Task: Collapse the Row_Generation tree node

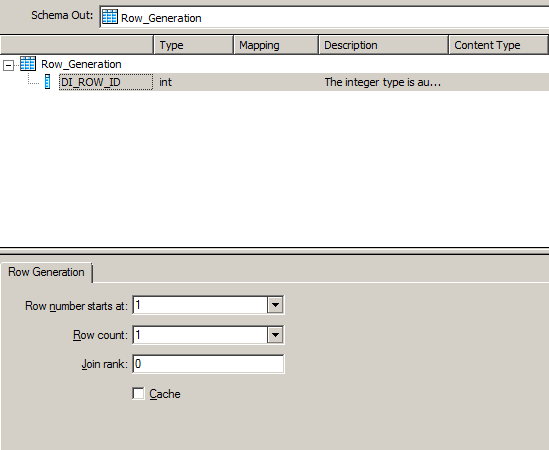Action: click(8, 65)
